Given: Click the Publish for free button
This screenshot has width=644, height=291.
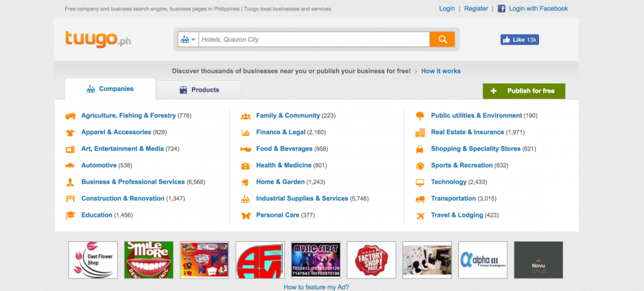Looking at the screenshot, I should 524,91.
